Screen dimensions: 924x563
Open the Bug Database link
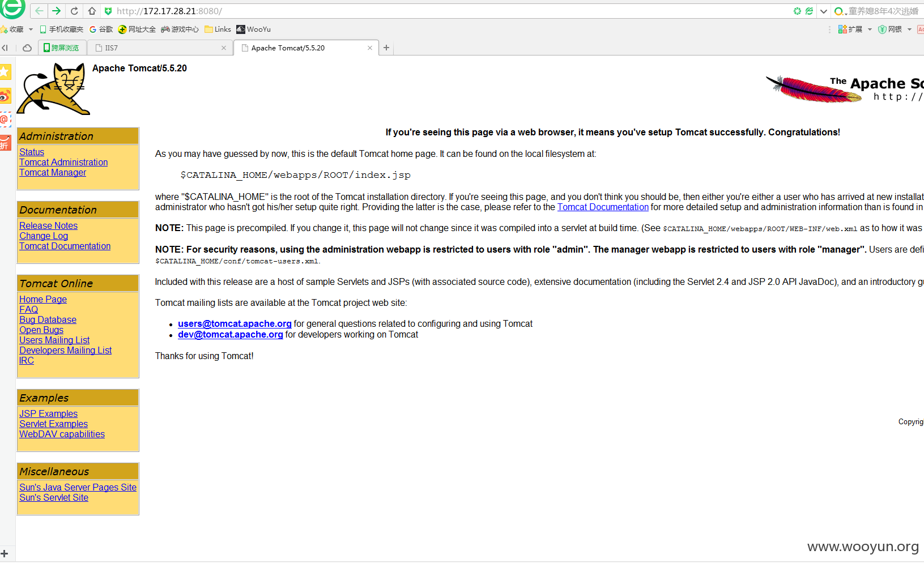pyautogui.click(x=48, y=319)
